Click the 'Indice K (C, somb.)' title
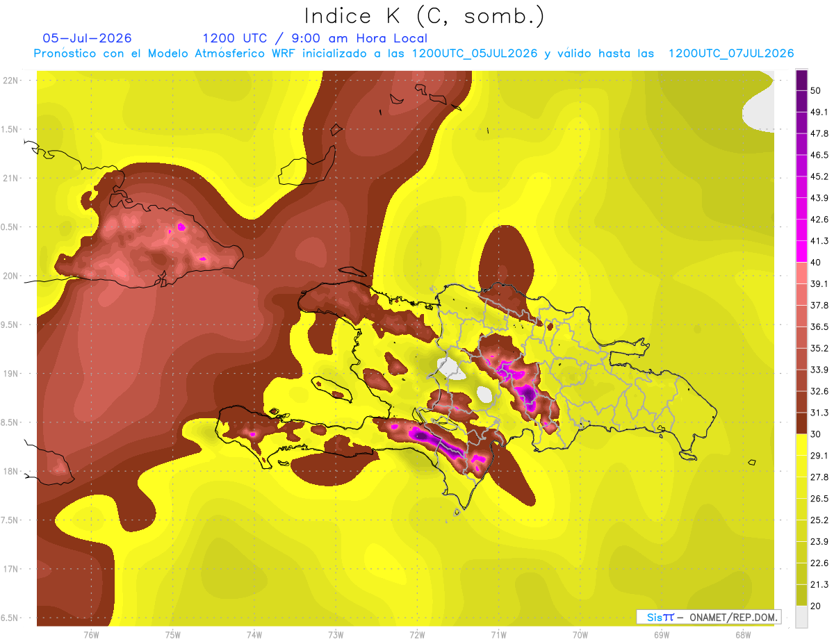The height and width of the screenshot is (644, 834). point(424,17)
